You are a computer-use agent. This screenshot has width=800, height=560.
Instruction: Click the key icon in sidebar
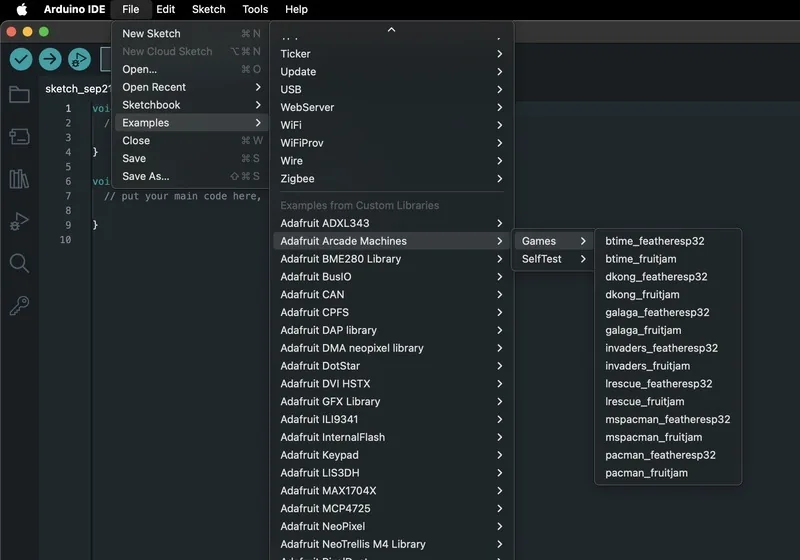pos(19,306)
